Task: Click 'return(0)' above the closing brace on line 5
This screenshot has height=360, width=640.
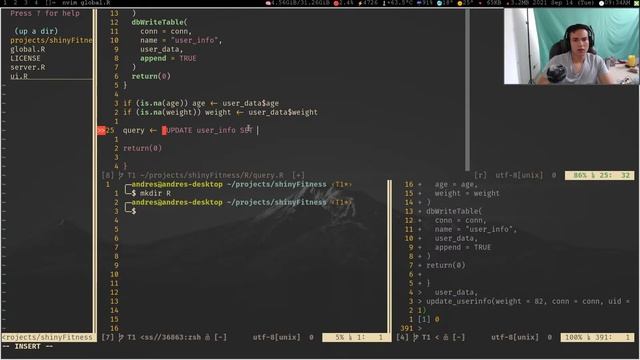Action: [151, 76]
